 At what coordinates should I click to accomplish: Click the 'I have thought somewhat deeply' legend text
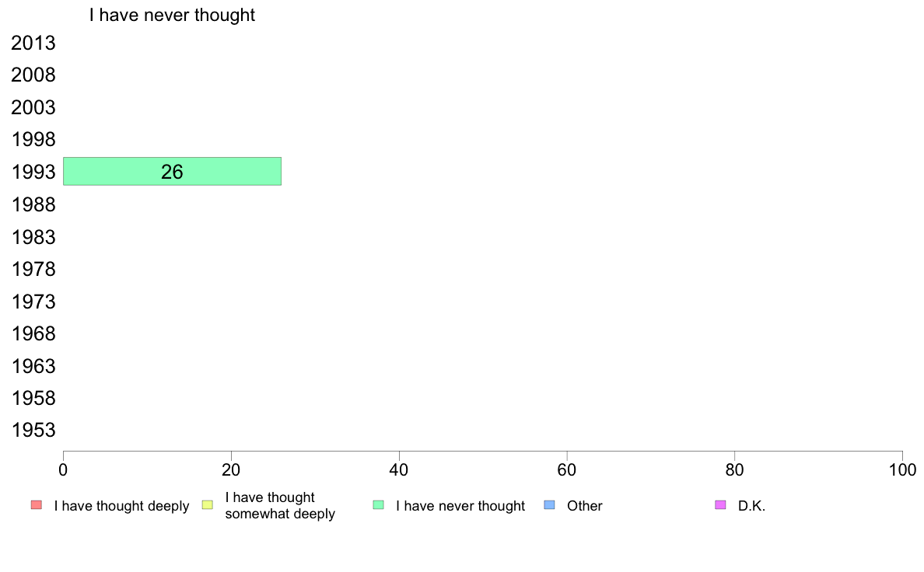pyautogui.click(x=280, y=505)
